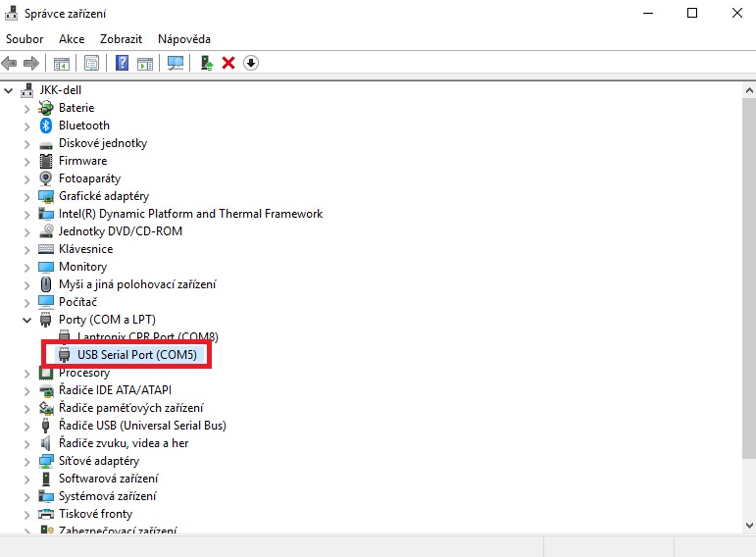Click the down-arrow Disable device icon
The width and height of the screenshot is (756, 557).
point(251,63)
